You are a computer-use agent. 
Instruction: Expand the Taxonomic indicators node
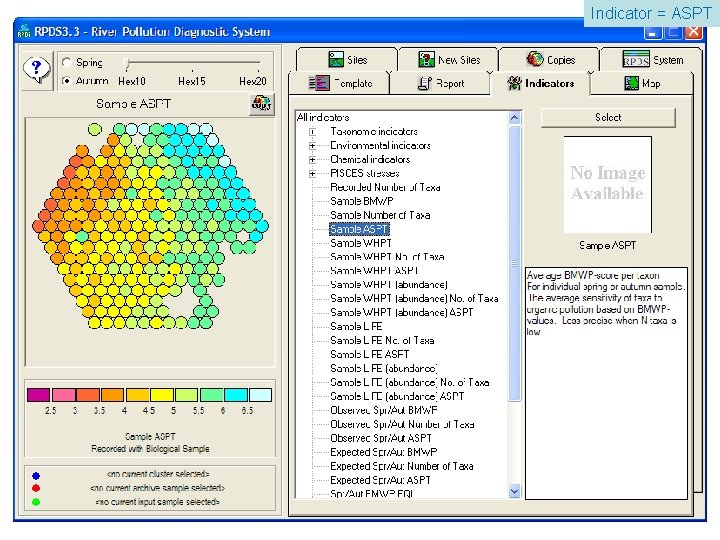[x=312, y=132]
